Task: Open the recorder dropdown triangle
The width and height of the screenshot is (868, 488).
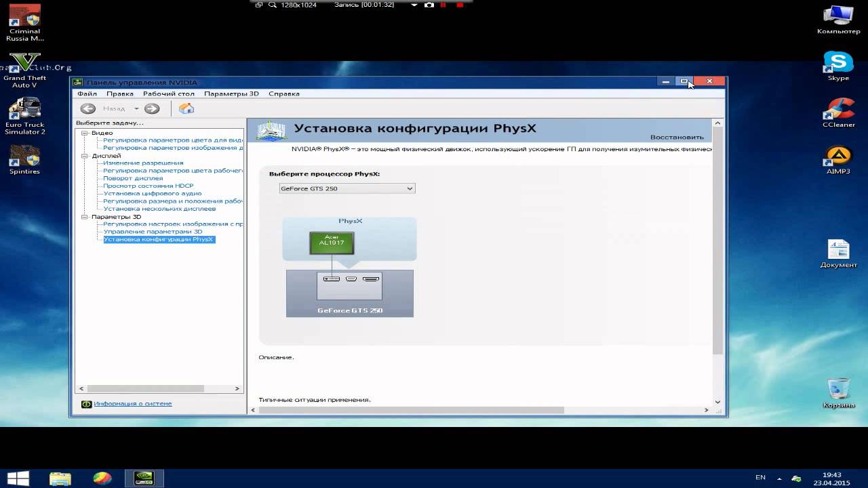Action: (x=414, y=5)
